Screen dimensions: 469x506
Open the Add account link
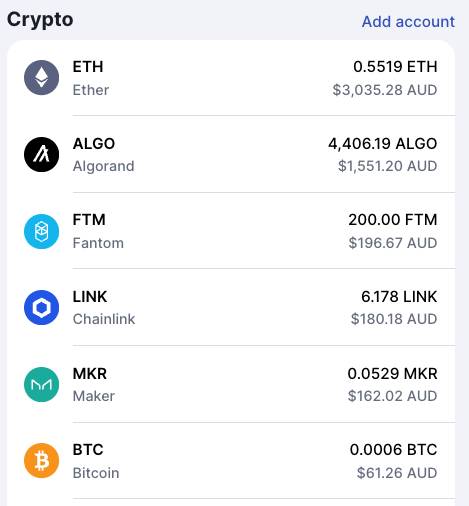click(x=408, y=22)
